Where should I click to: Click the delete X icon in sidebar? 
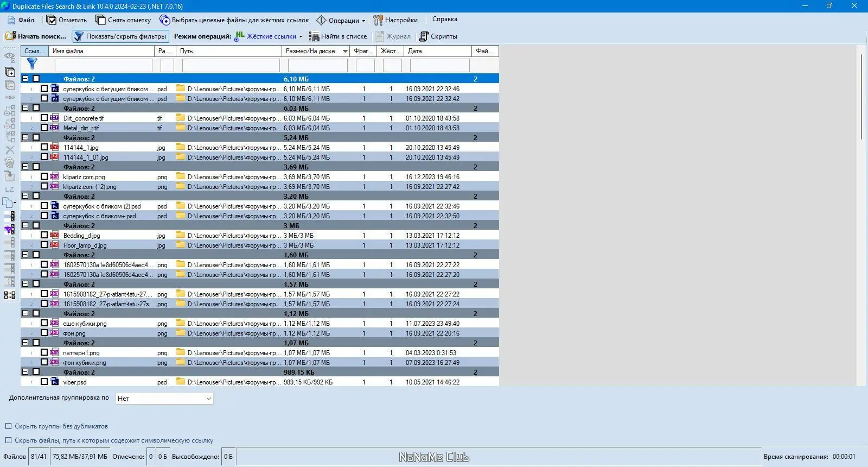[x=10, y=150]
